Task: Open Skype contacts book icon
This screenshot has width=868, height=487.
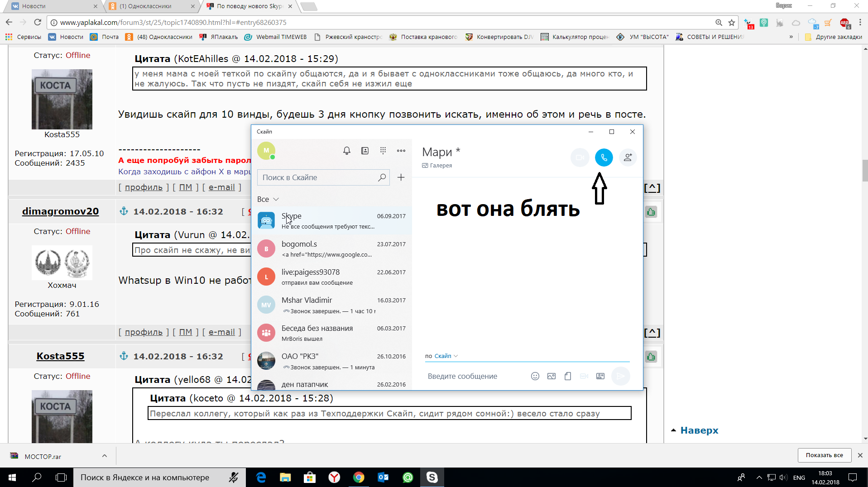Action: [365, 151]
